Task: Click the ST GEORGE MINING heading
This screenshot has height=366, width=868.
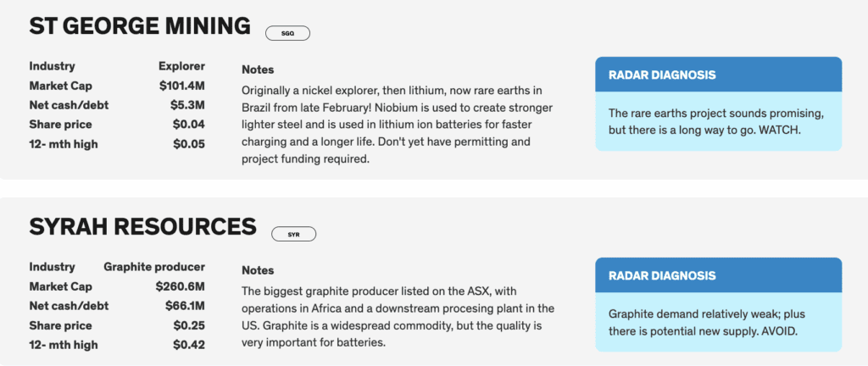Action: [x=140, y=26]
